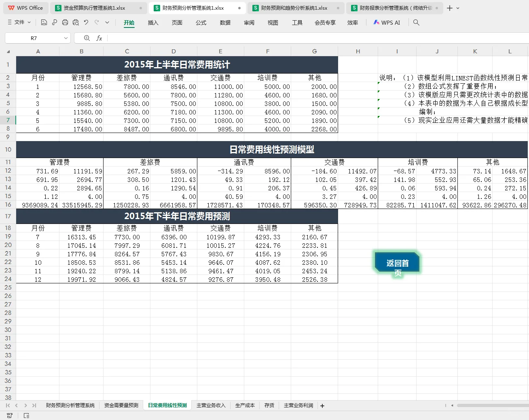Expand the dropdown beside new tab plus
Image resolution: width=529 pixels, height=420 pixels.
(458, 8)
